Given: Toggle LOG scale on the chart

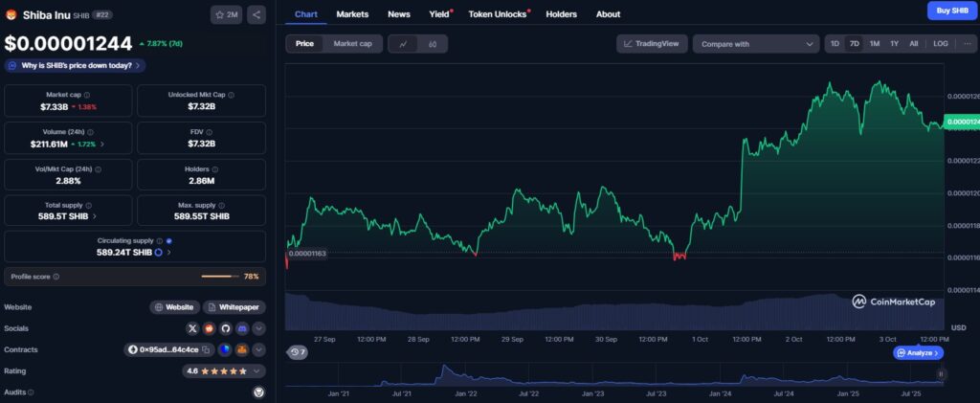Looking at the screenshot, I should pyautogui.click(x=941, y=44).
